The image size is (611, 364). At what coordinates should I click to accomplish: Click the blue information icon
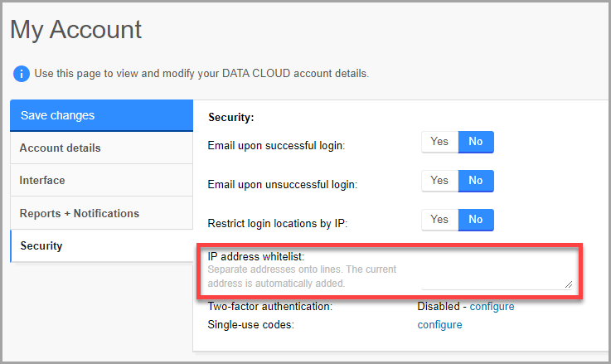click(x=22, y=74)
